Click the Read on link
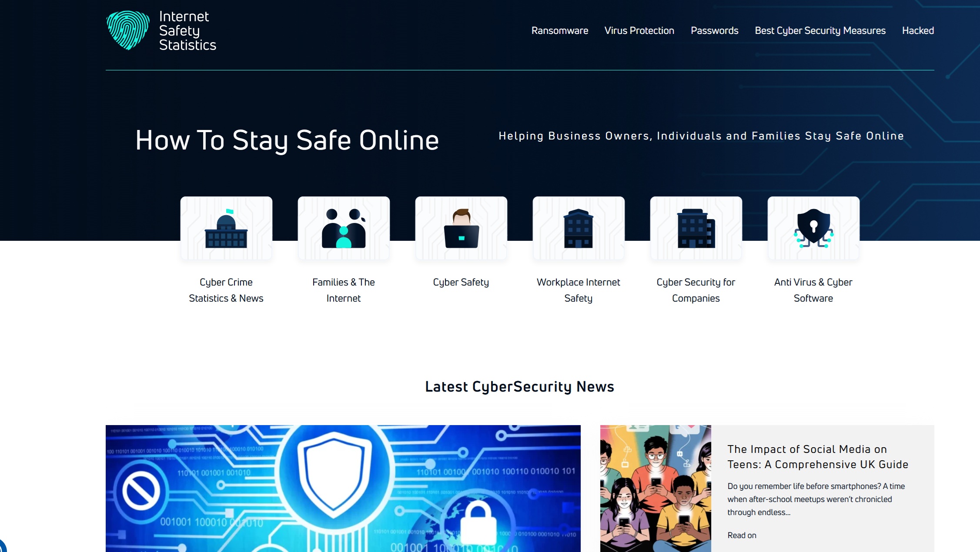Screen dimensions: 980x552 (742, 535)
